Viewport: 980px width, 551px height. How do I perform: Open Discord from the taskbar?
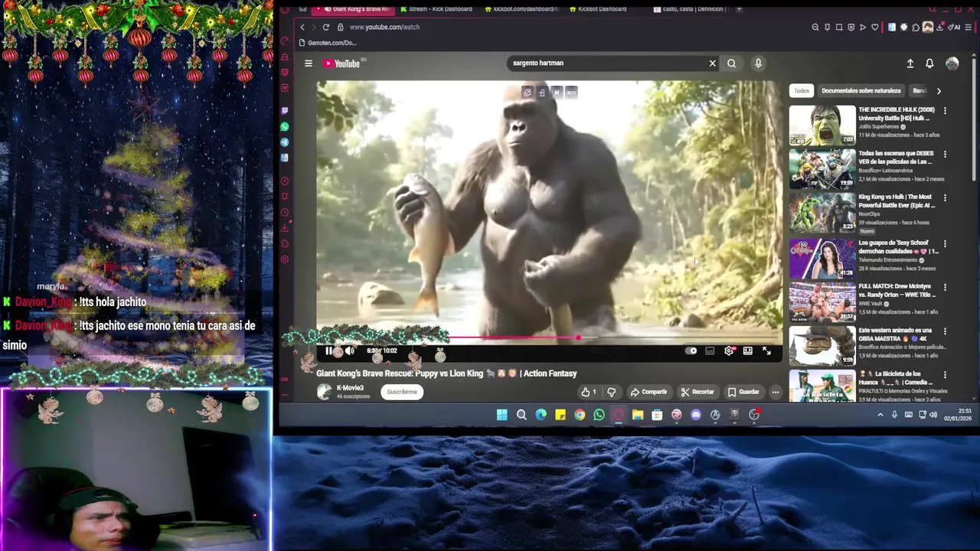point(695,415)
